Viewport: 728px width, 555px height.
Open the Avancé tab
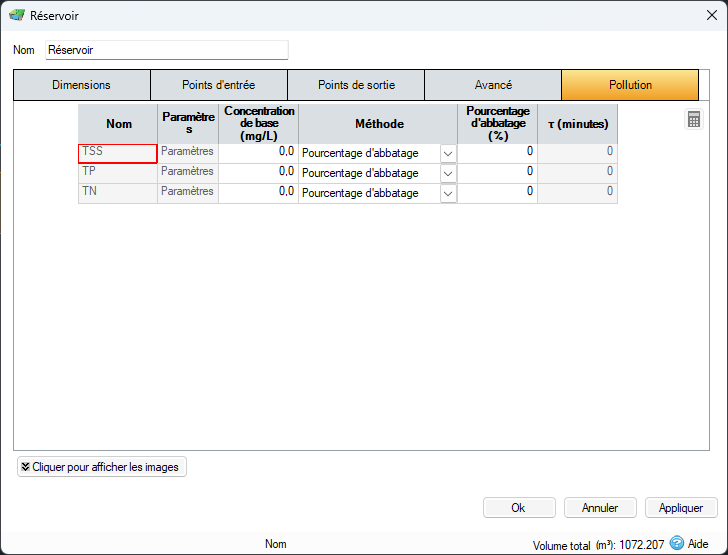click(x=493, y=85)
